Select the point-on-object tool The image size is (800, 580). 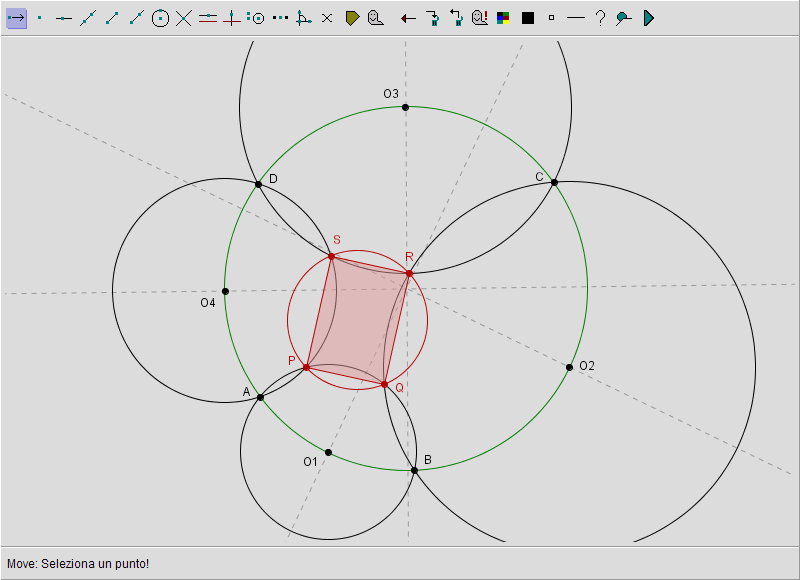(x=64, y=18)
